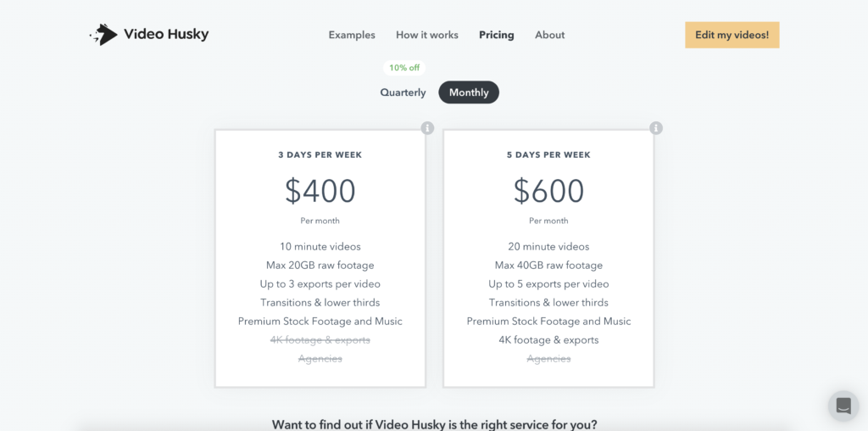Image resolution: width=868 pixels, height=431 pixels.
Task: Go to How it works page
Action: 427,35
